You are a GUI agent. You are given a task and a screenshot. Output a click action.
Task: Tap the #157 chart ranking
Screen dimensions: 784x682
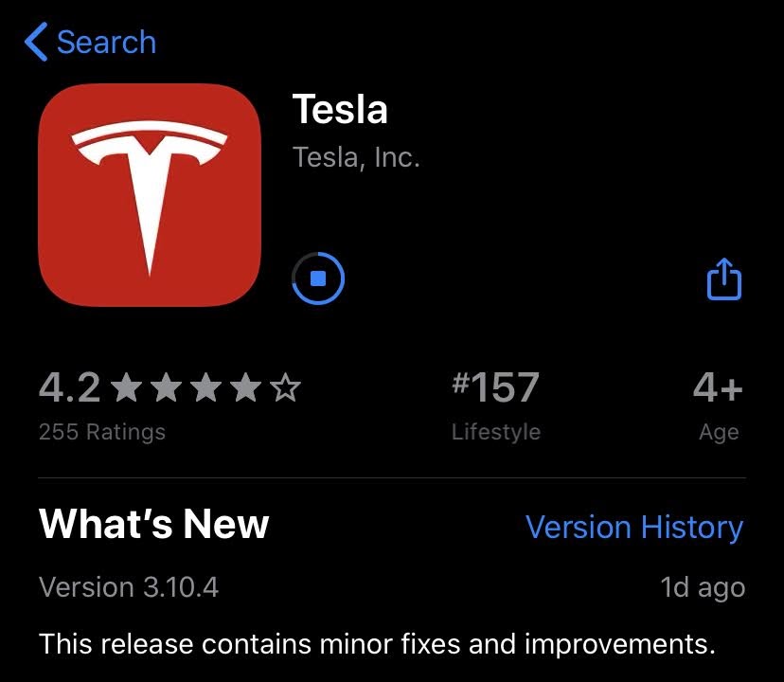coord(496,387)
